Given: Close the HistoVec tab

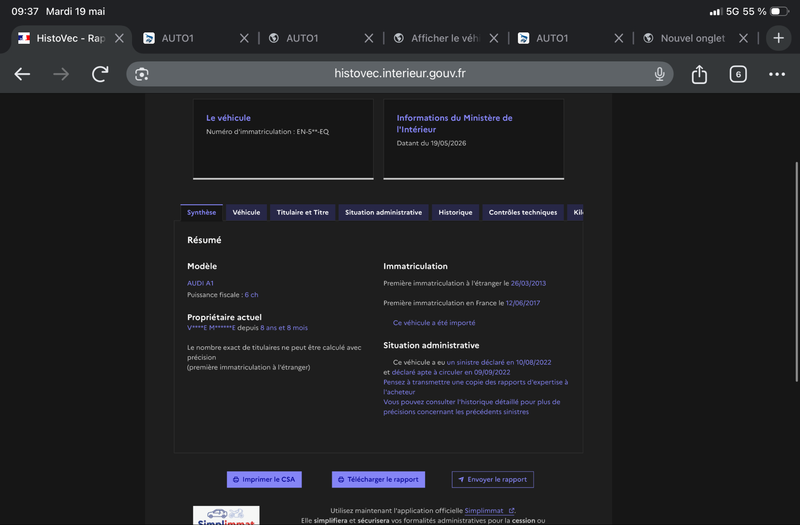Looking at the screenshot, I should coord(119,38).
